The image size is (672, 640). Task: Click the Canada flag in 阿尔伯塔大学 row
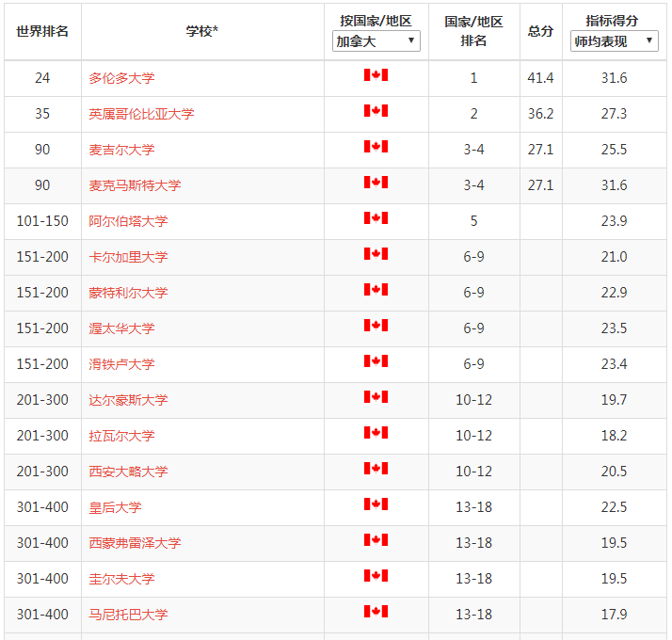coord(376,218)
